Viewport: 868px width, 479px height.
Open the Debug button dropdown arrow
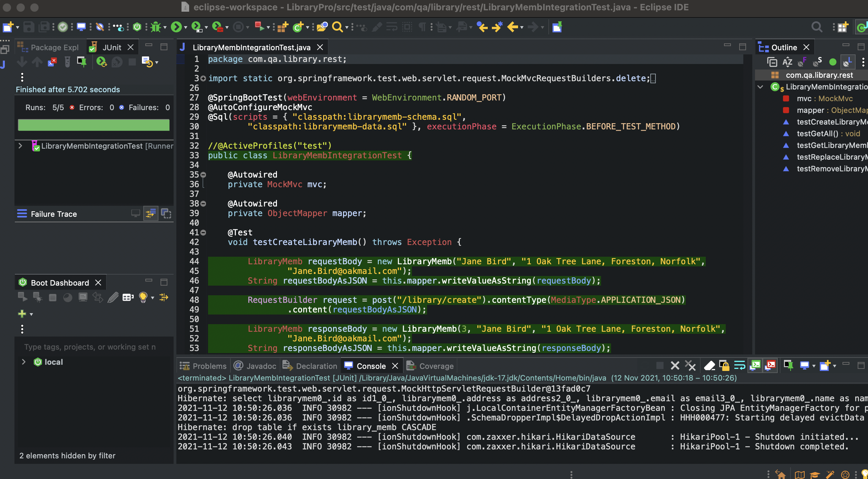tap(165, 28)
